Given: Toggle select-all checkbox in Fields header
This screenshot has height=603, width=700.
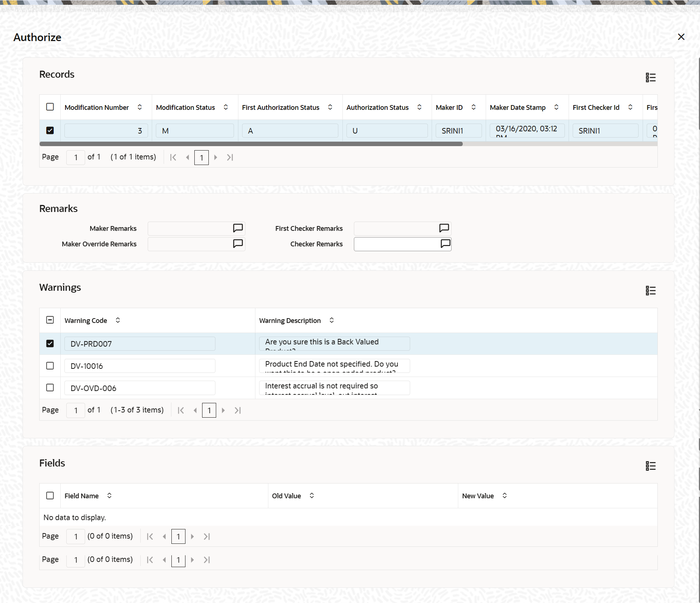Looking at the screenshot, I should click(50, 495).
